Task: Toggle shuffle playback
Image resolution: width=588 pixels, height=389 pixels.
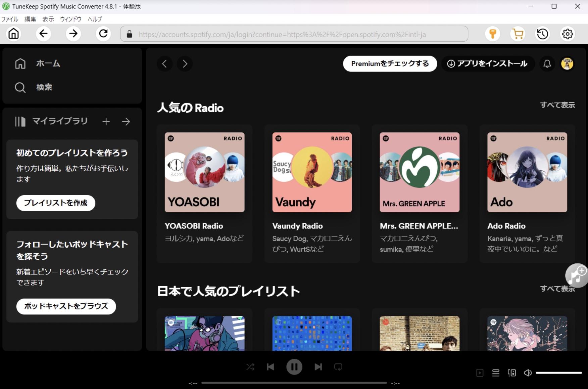Action: pos(250,367)
